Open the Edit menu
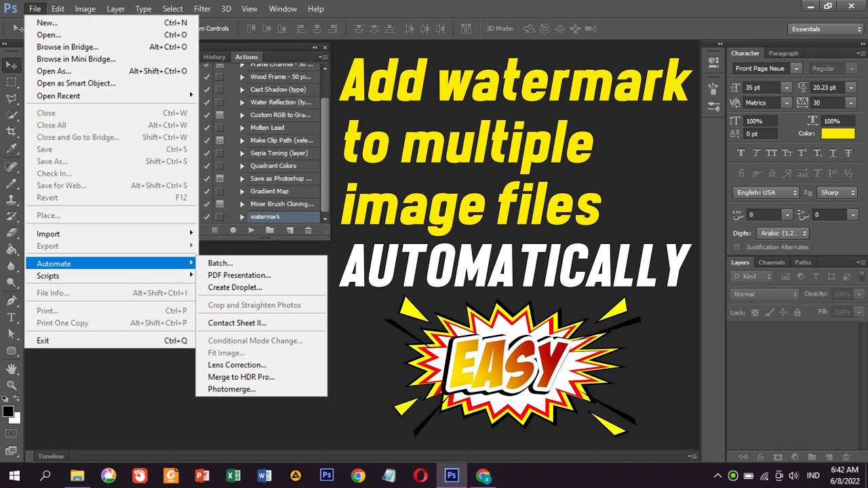The height and width of the screenshot is (488, 868). click(x=58, y=9)
